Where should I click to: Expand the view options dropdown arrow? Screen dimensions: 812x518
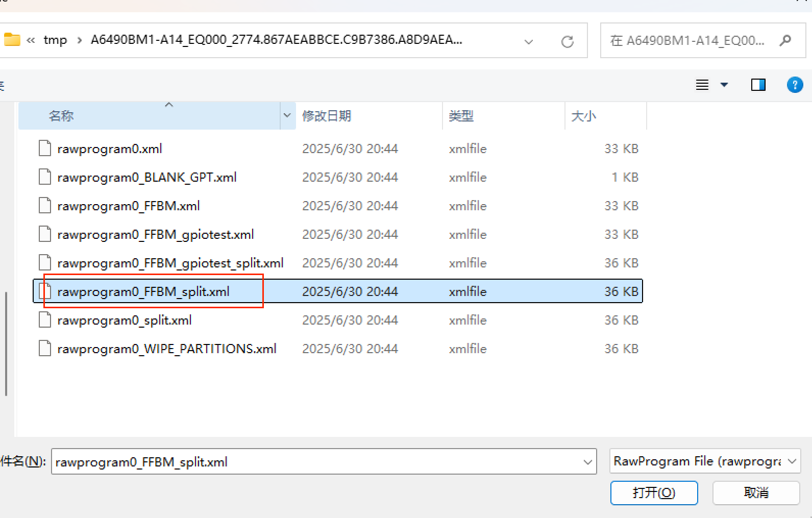pos(724,85)
